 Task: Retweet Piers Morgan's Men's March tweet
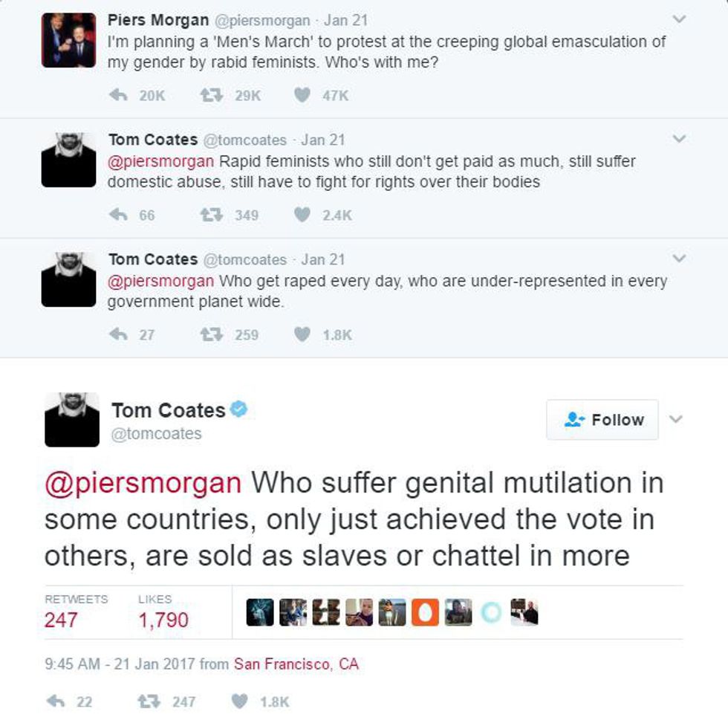tap(211, 95)
